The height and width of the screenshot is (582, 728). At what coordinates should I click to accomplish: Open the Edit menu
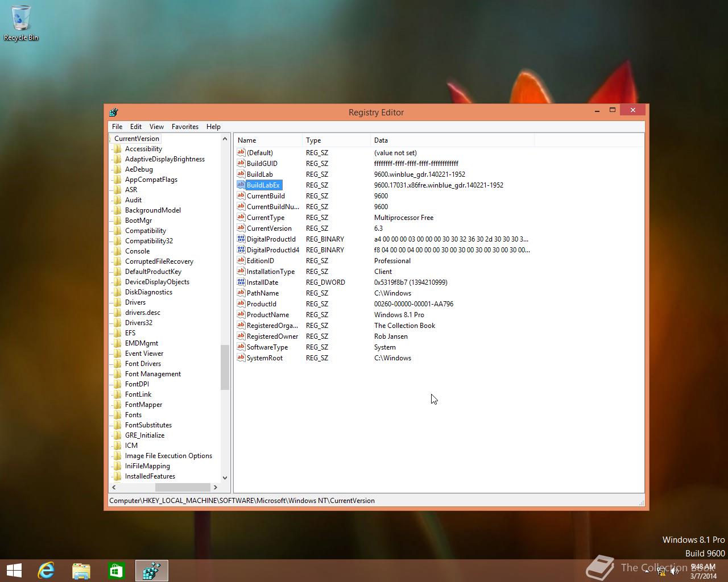[x=136, y=127]
